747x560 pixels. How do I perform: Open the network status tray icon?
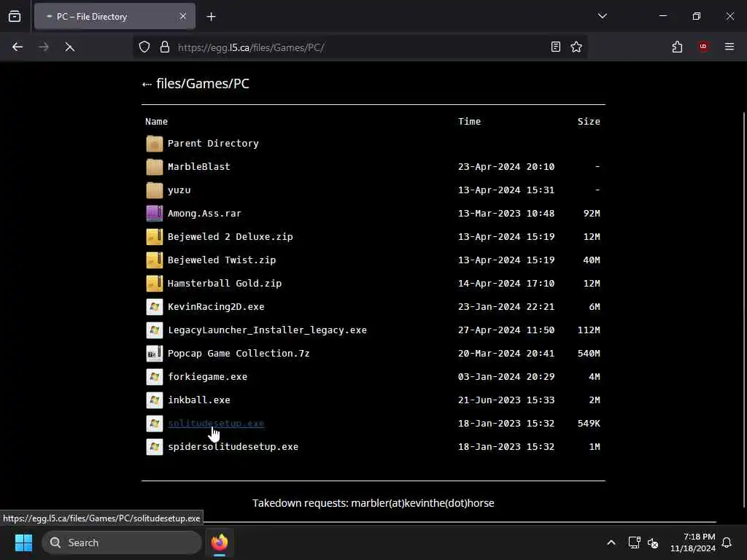click(634, 542)
